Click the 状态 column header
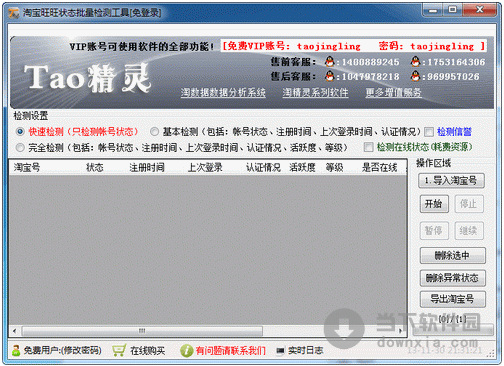504x366 pixels. click(x=95, y=167)
